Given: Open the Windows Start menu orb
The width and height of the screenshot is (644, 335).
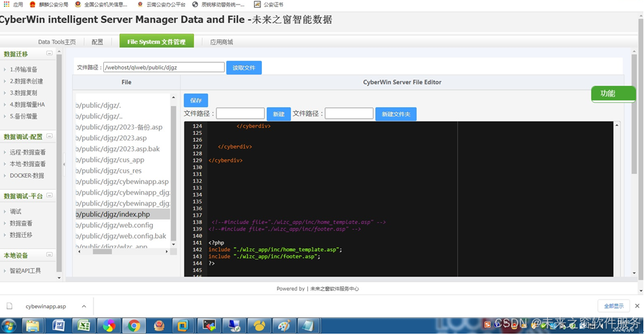Looking at the screenshot, I should coord(9,326).
